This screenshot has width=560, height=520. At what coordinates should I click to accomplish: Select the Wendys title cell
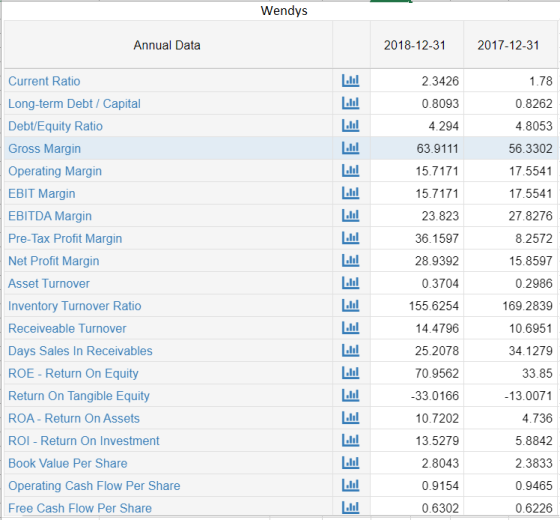point(284,11)
